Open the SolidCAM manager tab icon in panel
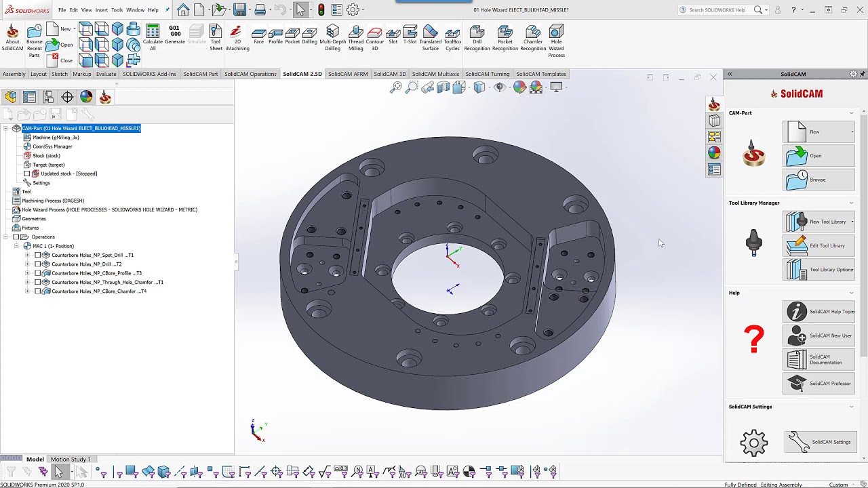Screen dimensions: 868x488 [x=105, y=97]
